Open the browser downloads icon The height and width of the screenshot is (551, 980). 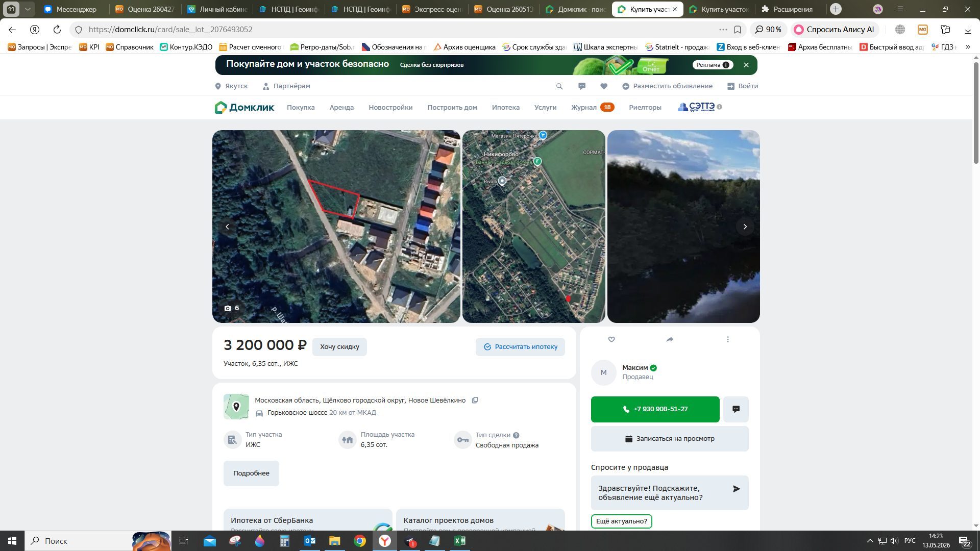968,30
